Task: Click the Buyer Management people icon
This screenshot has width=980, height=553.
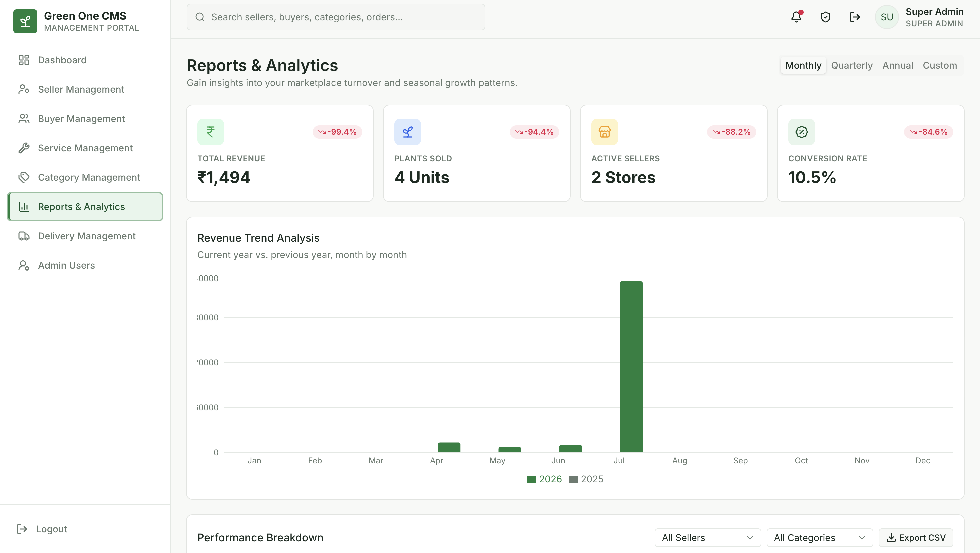Action: [24, 119]
